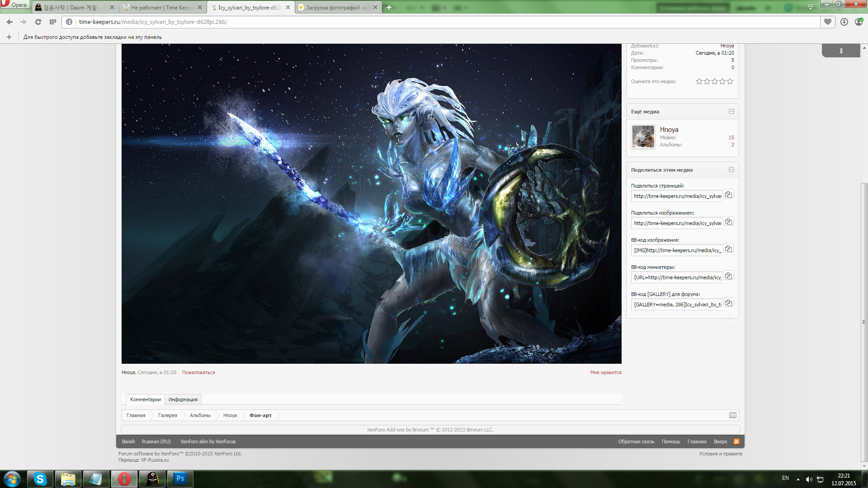Click 'Обратная связь' in footer
Viewport: 868px width, 488px height.
click(x=636, y=441)
